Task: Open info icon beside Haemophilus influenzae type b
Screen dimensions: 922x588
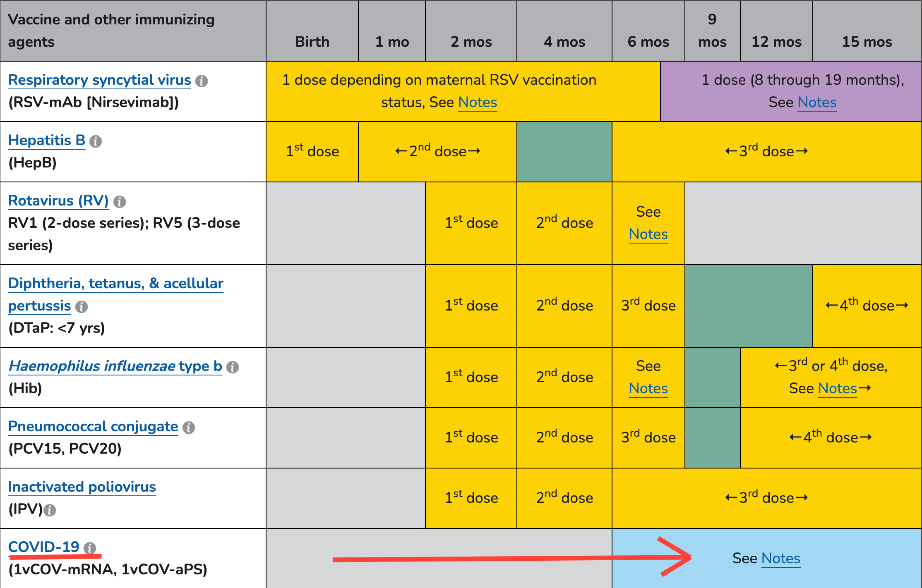Action: click(233, 367)
